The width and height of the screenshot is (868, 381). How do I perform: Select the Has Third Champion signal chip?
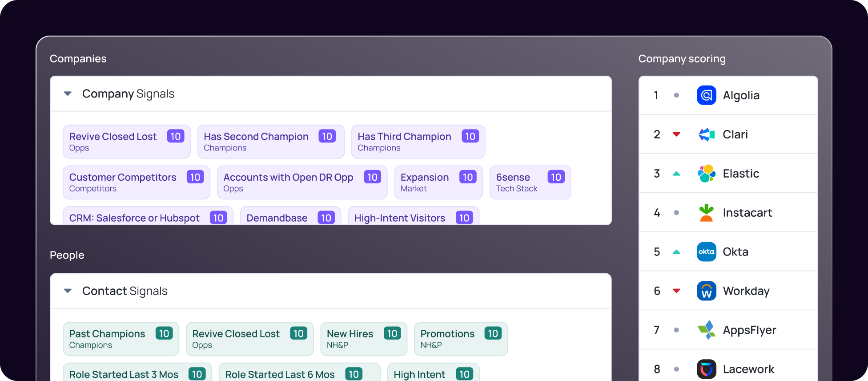(x=418, y=142)
